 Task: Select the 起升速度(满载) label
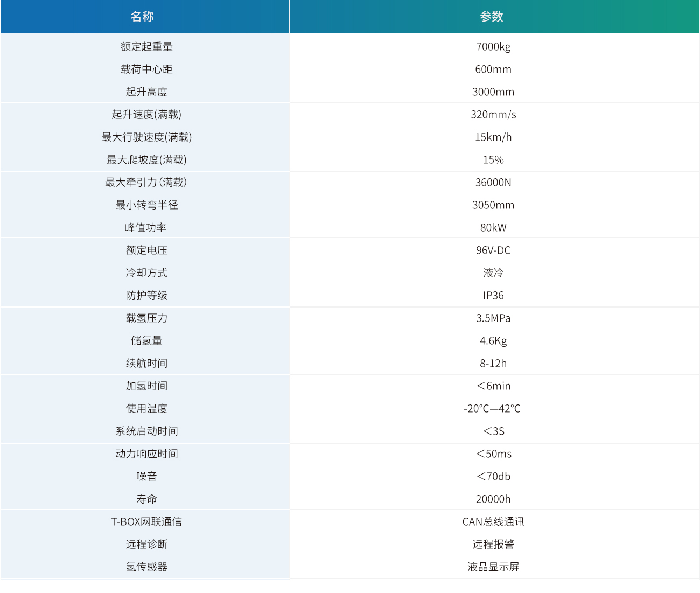146,115
